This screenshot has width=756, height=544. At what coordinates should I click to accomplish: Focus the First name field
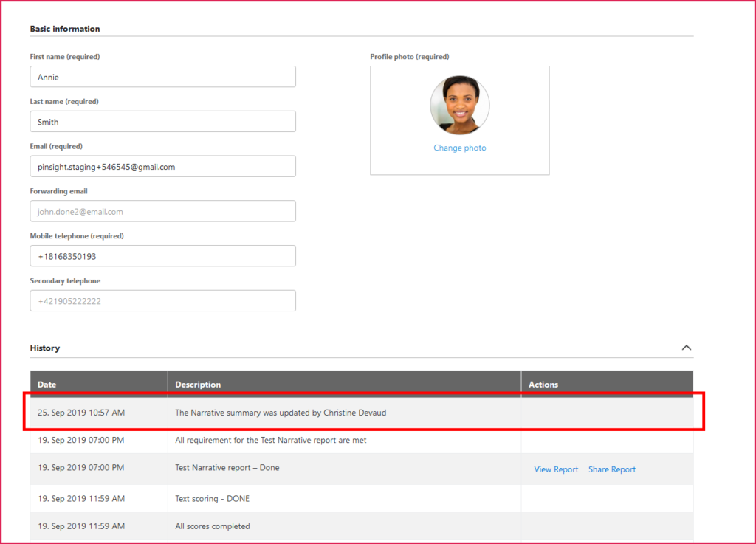tap(162, 77)
